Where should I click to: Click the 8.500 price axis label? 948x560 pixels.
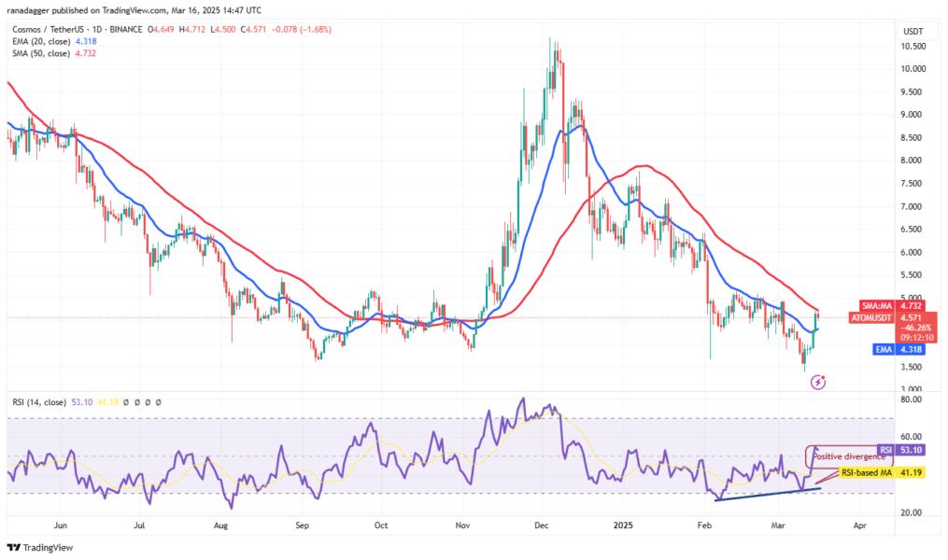913,138
